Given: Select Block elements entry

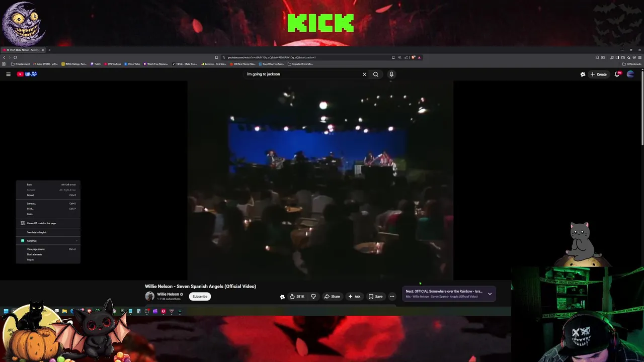Looking at the screenshot, I should (48, 254).
